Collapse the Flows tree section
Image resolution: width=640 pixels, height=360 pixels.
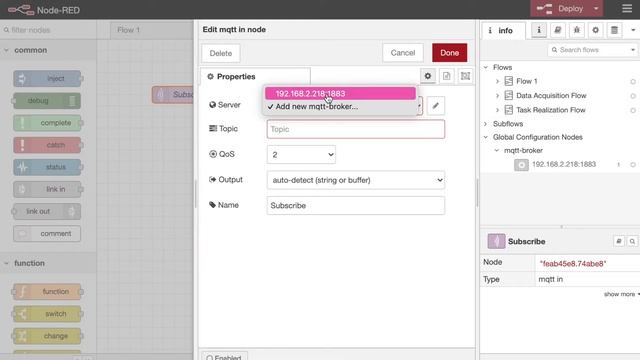tap(486, 67)
